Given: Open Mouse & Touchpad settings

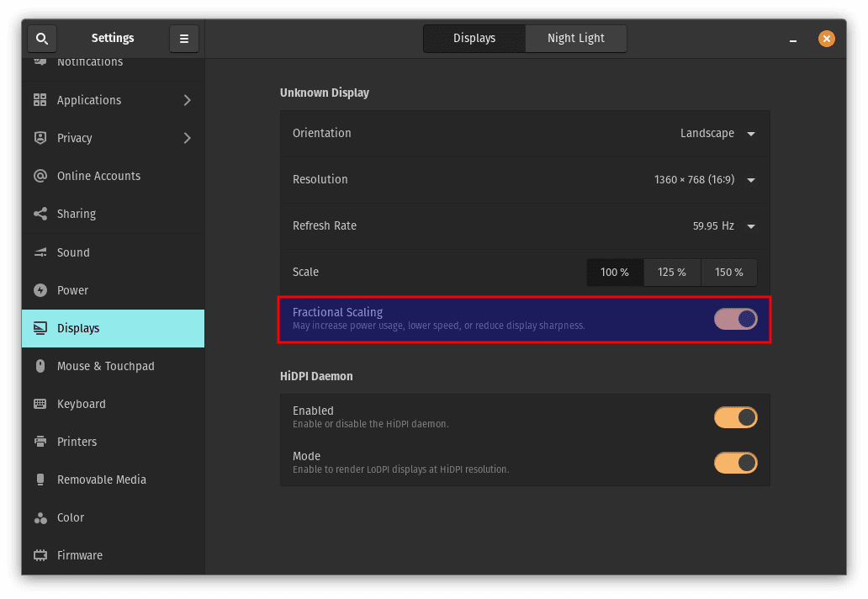Looking at the screenshot, I should pos(113,366).
